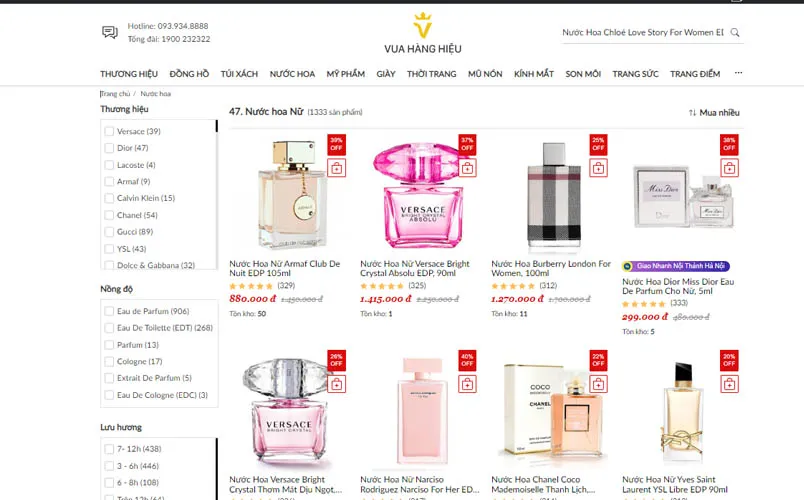The height and width of the screenshot is (500, 804).
Task: Add YSL Libre EDP to cart
Action: (x=729, y=384)
